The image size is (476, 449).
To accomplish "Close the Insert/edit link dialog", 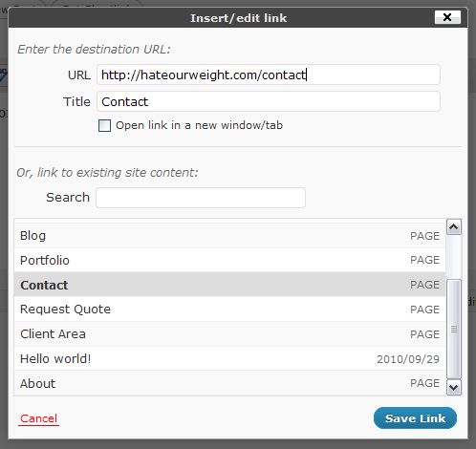I will click(x=447, y=17).
